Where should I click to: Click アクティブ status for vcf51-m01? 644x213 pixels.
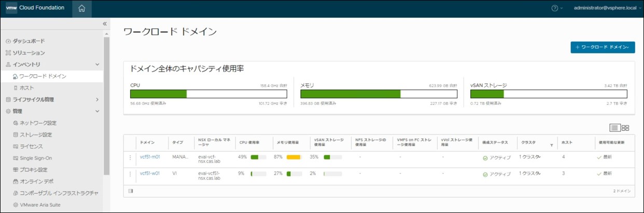click(x=497, y=158)
